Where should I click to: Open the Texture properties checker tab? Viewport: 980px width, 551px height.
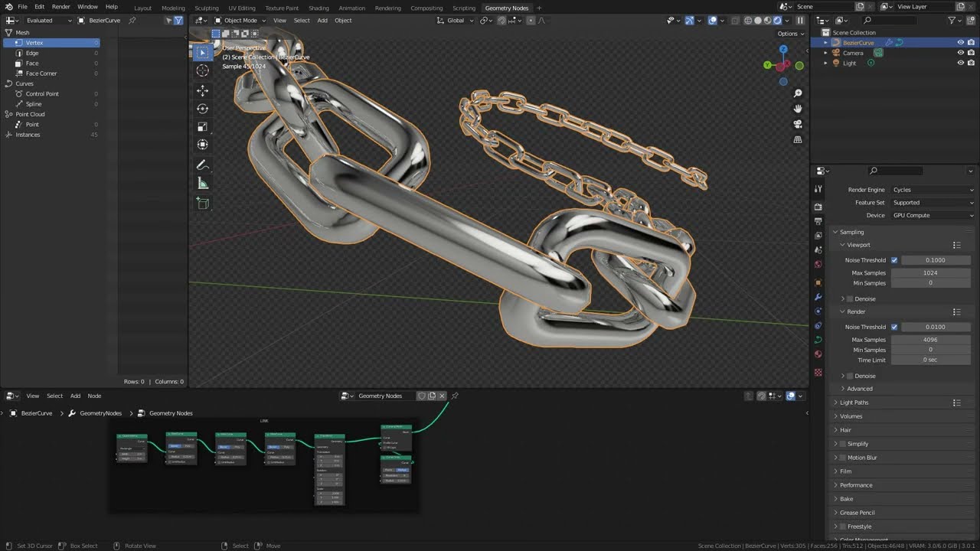pos(818,373)
